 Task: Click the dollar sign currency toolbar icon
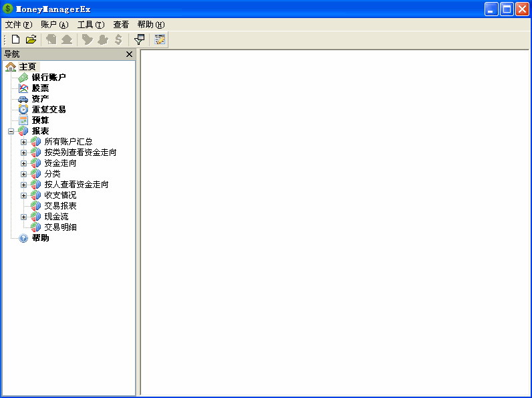[118, 39]
